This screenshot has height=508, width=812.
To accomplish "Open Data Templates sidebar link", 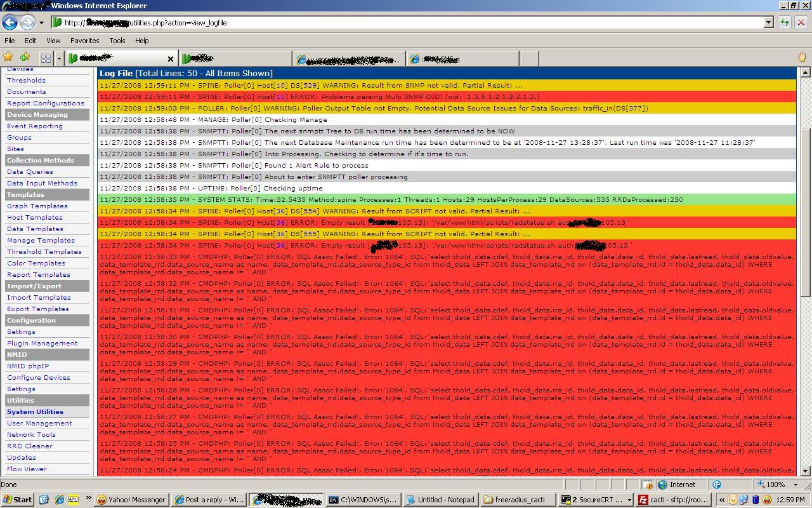I will tap(35, 229).
